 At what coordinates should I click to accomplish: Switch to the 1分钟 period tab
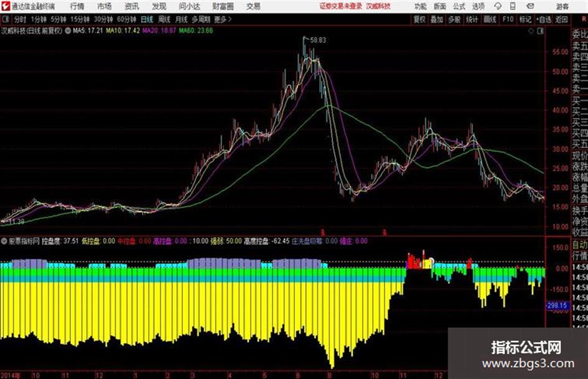[x=39, y=19]
